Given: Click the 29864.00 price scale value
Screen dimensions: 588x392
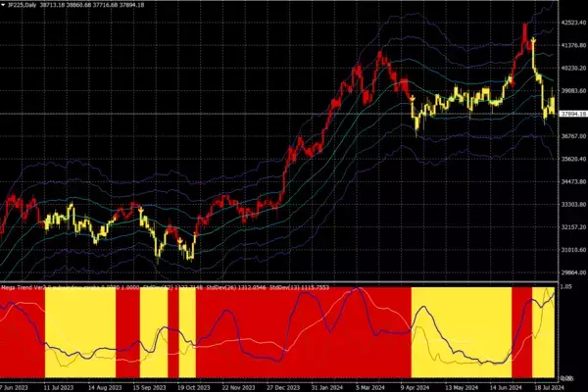Looking at the screenshot, I should click(x=573, y=272).
